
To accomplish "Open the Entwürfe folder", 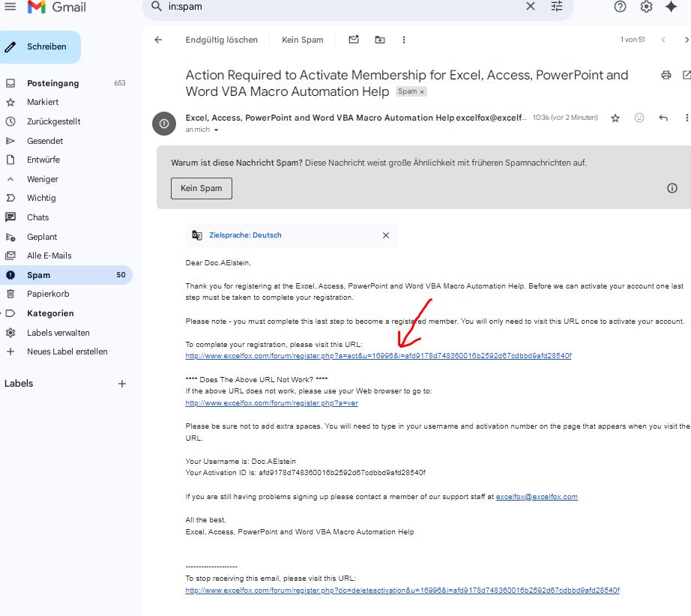I will pos(43,160).
